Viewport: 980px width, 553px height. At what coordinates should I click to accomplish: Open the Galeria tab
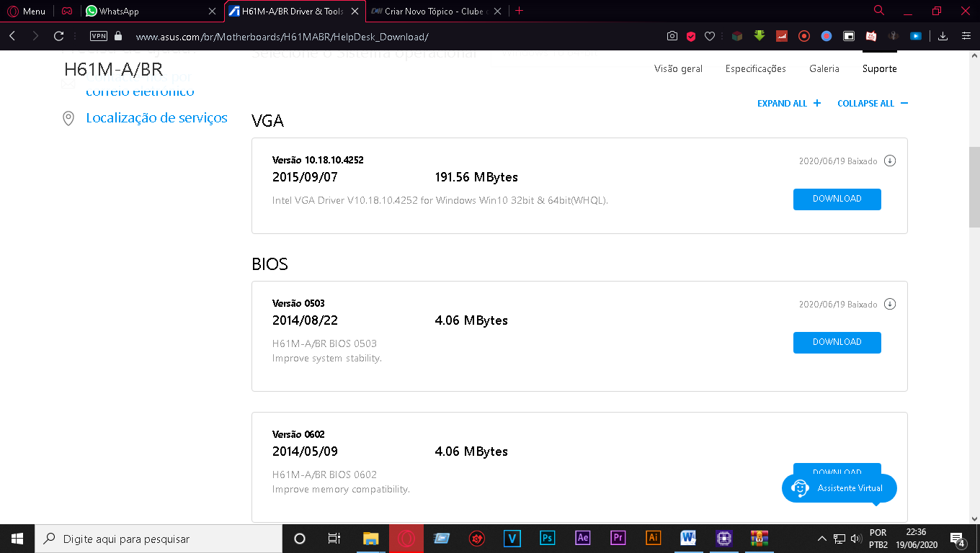824,69
